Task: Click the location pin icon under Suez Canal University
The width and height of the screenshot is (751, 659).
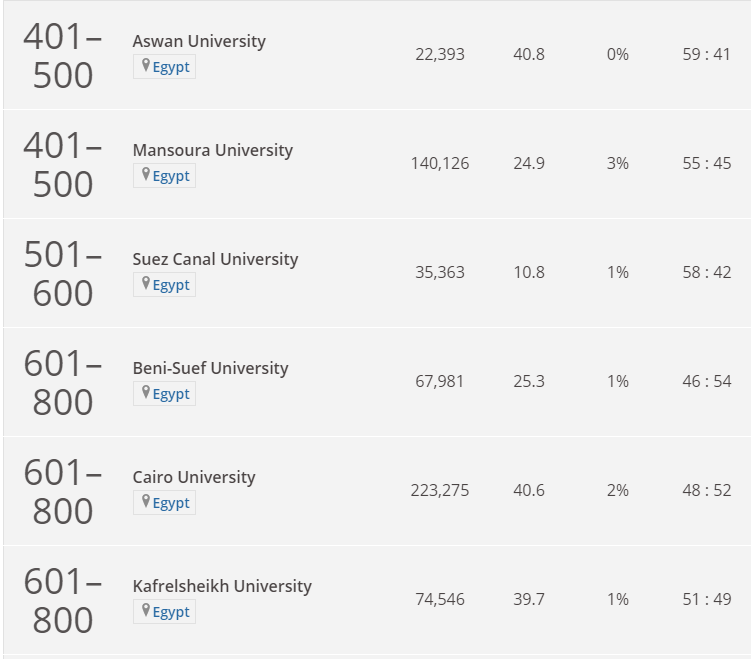Action: tap(146, 284)
